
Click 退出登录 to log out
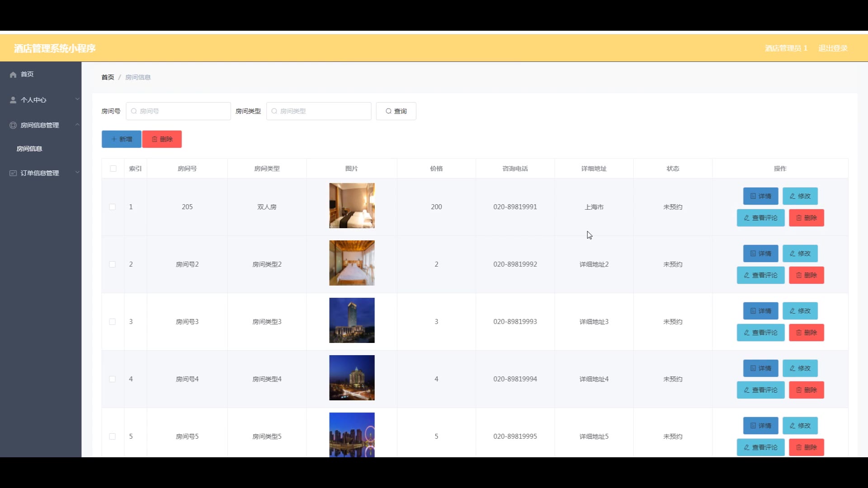coord(833,48)
